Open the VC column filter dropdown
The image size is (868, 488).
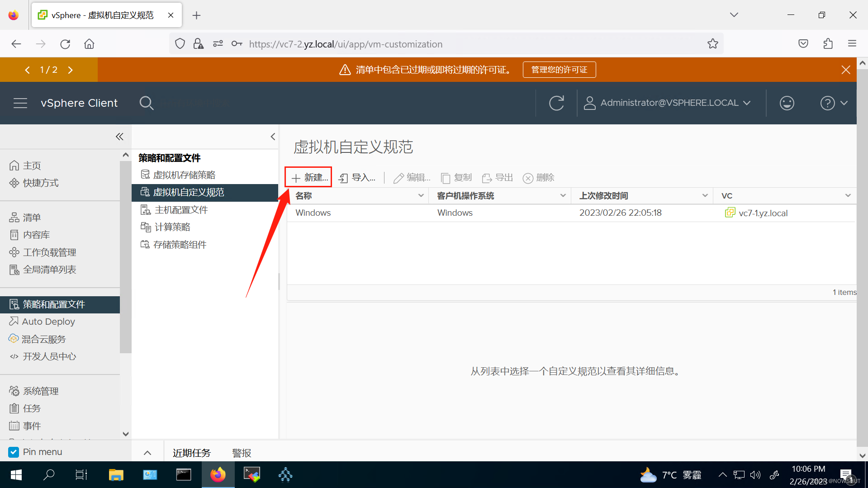pos(848,195)
